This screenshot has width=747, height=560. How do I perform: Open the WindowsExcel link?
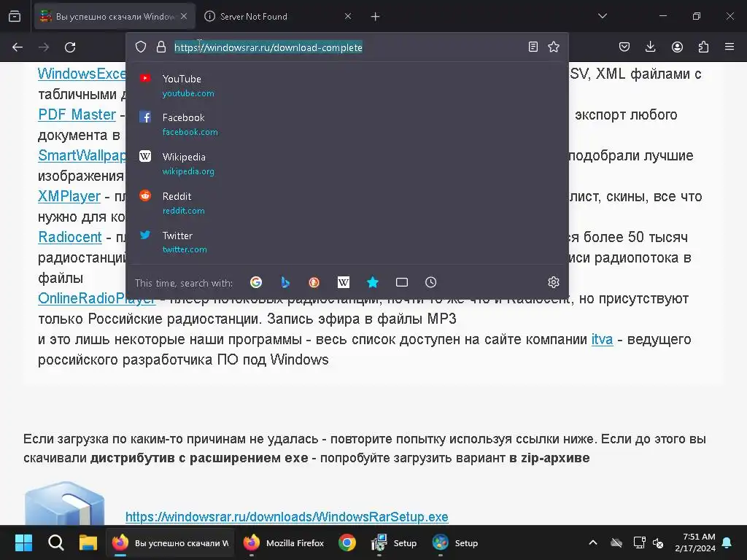point(82,74)
